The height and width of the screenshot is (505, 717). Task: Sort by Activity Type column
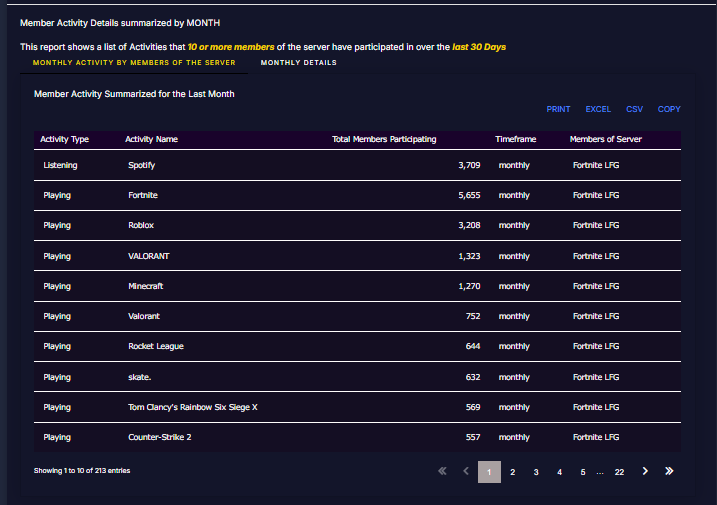tap(64, 139)
